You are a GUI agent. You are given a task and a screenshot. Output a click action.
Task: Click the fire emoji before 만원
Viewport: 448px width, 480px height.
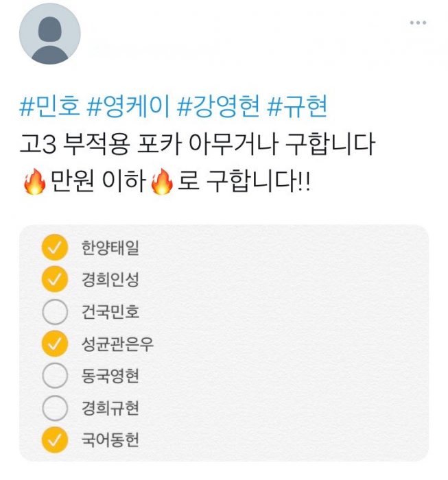click(33, 183)
